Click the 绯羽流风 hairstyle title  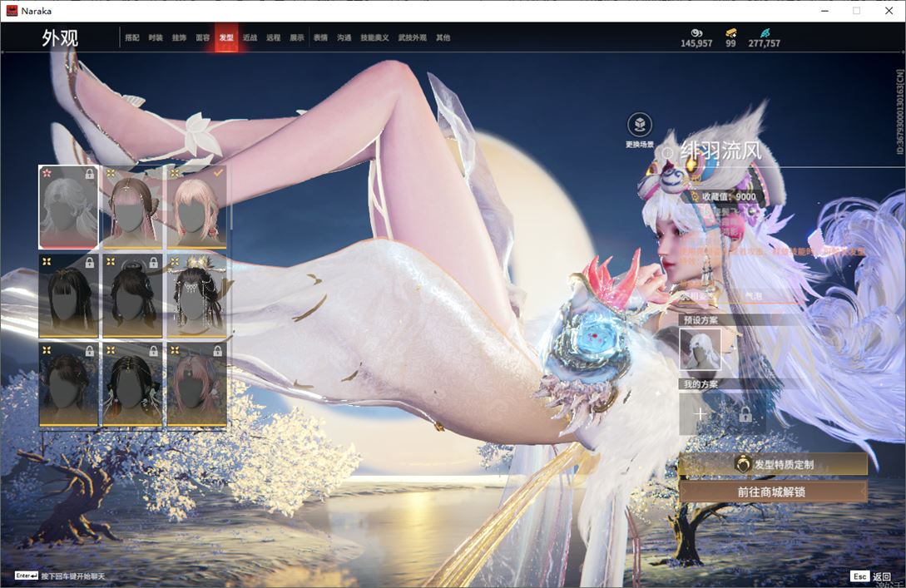tap(721, 151)
